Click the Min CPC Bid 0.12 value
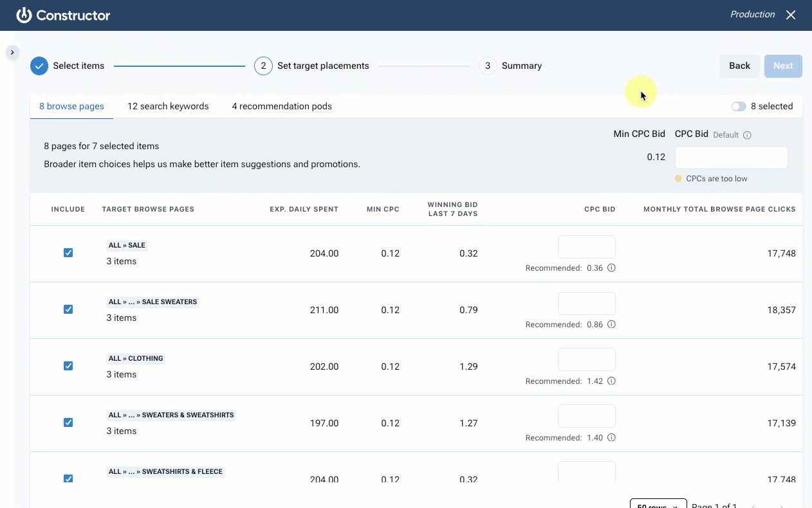This screenshot has width=812, height=508. click(x=656, y=157)
